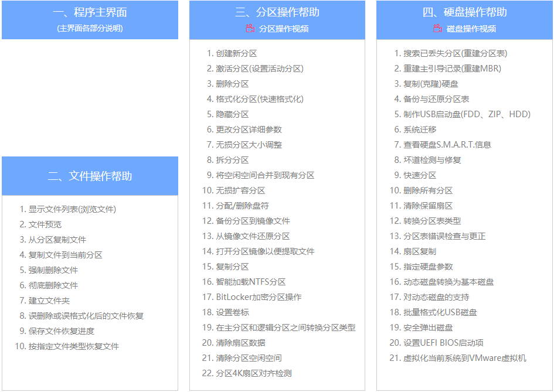Screen dimensions: 554x392
Task: Click the video camera icon beside 分区操作视频
Action: 250,29
